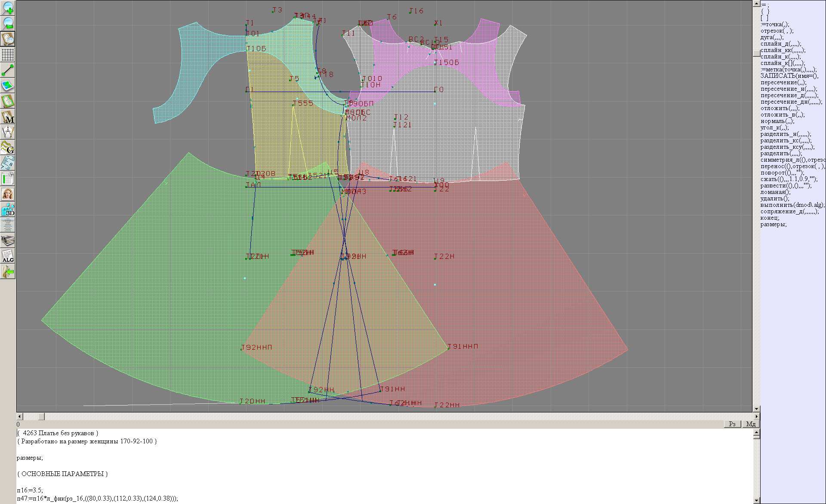826x504 pixels.
Task: Open the mannequin face portrait icon
Action: (8, 194)
